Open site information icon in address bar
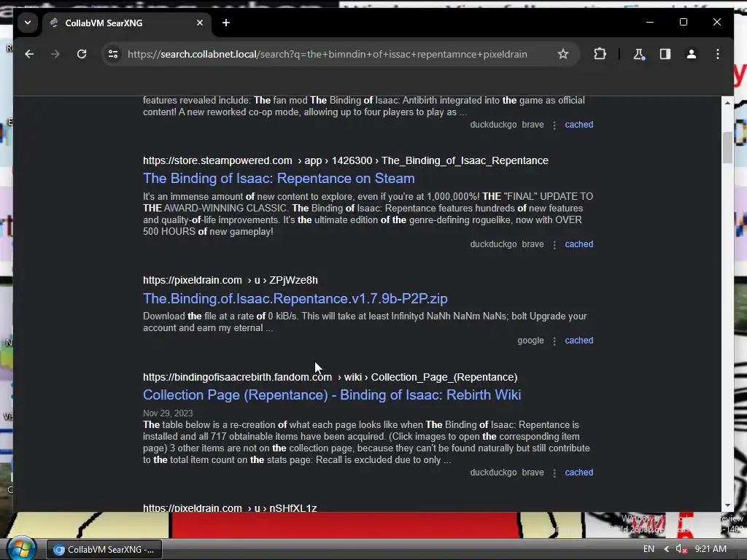This screenshot has width=747, height=560. pyautogui.click(x=113, y=54)
